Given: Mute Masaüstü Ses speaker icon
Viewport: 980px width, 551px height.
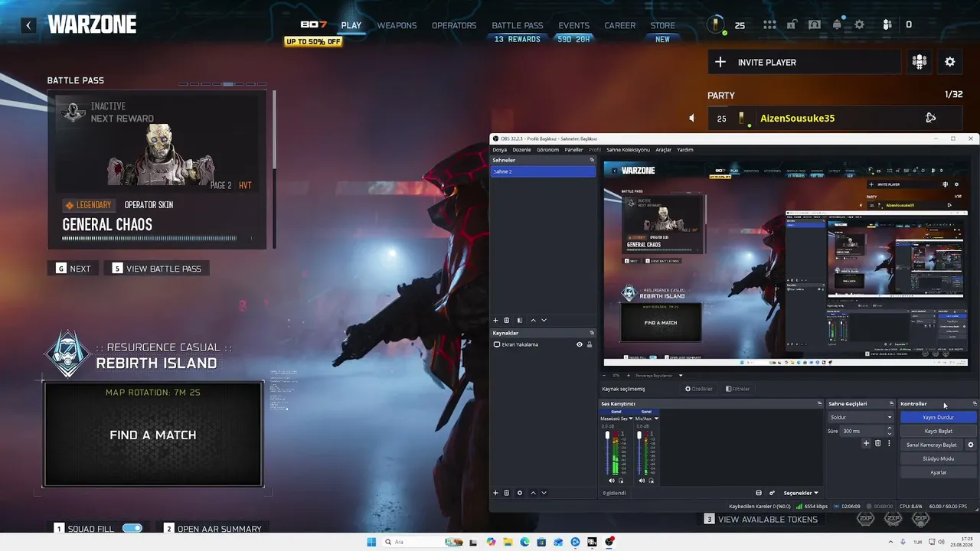Looking at the screenshot, I should pos(611,481).
